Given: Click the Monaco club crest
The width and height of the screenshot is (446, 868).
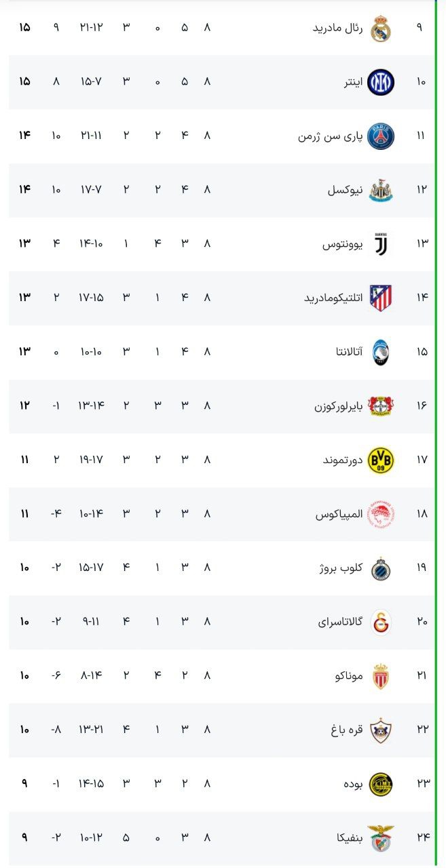Looking at the screenshot, I should [381, 676].
